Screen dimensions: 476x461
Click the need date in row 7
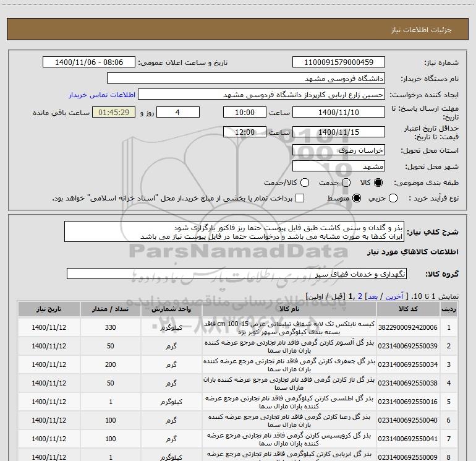point(49,439)
